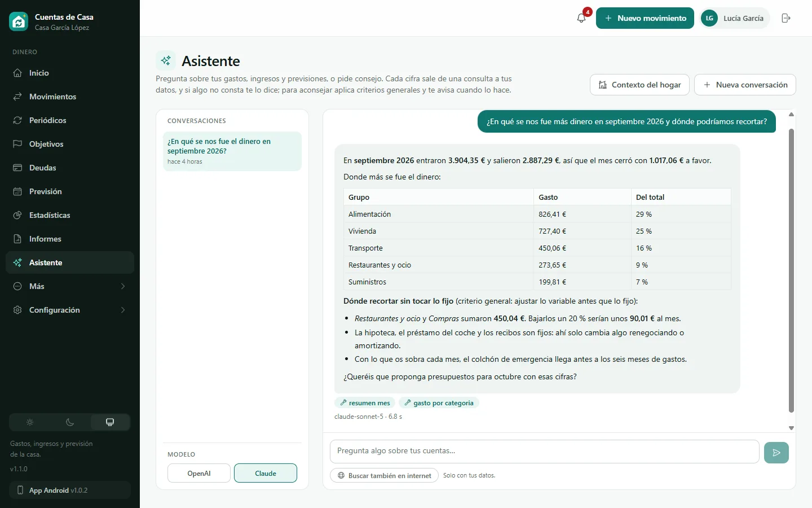This screenshot has width=812, height=508.
Task: Open Inicio in the sidebar
Action: 70,73
